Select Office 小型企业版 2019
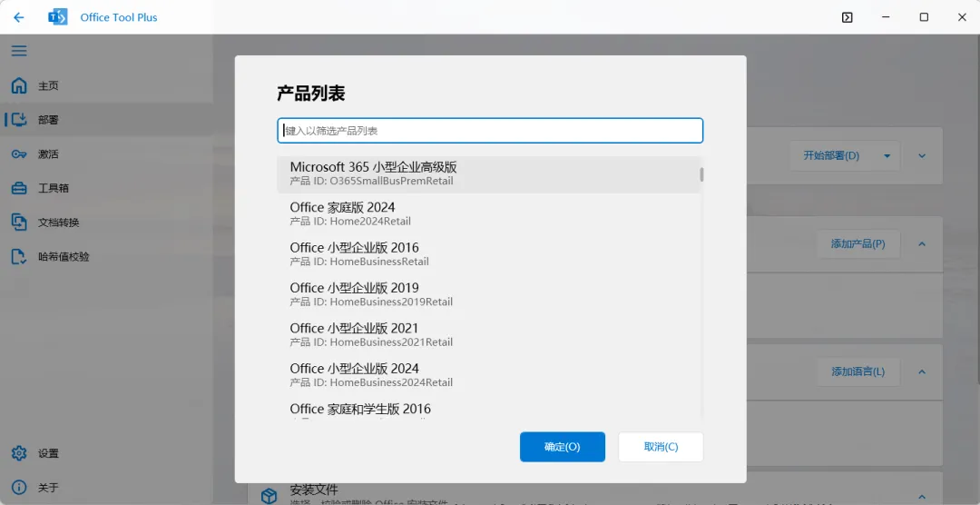Image resolution: width=980 pixels, height=505 pixels. coord(489,294)
